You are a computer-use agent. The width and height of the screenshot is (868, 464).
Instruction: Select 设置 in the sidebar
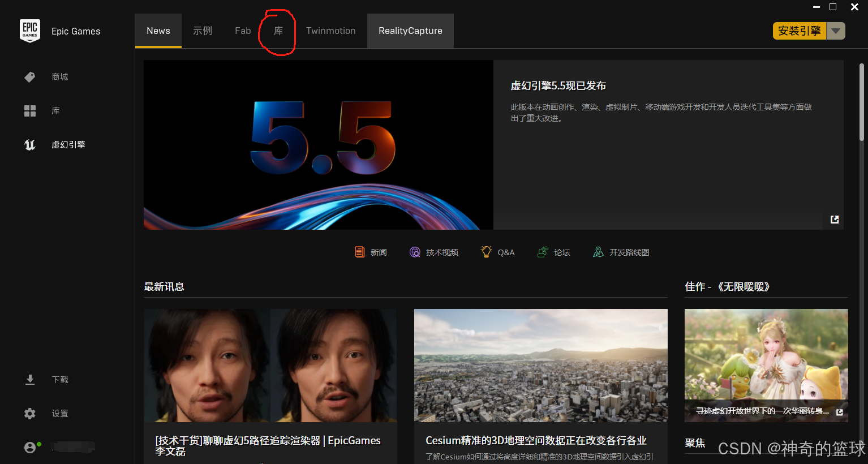pyautogui.click(x=60, y=414)
